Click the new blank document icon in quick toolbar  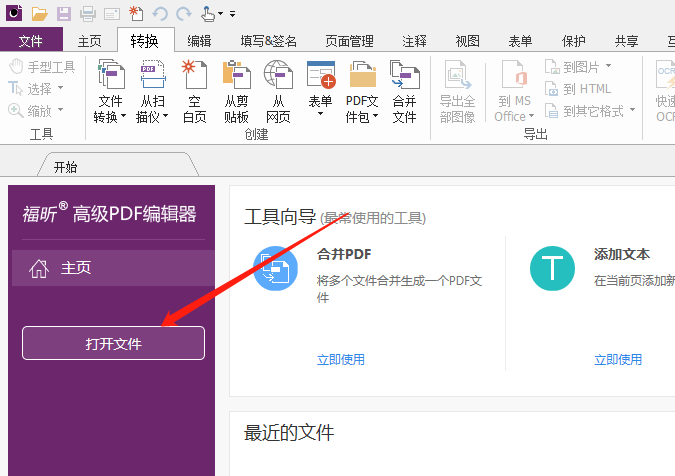click(136, 14)
